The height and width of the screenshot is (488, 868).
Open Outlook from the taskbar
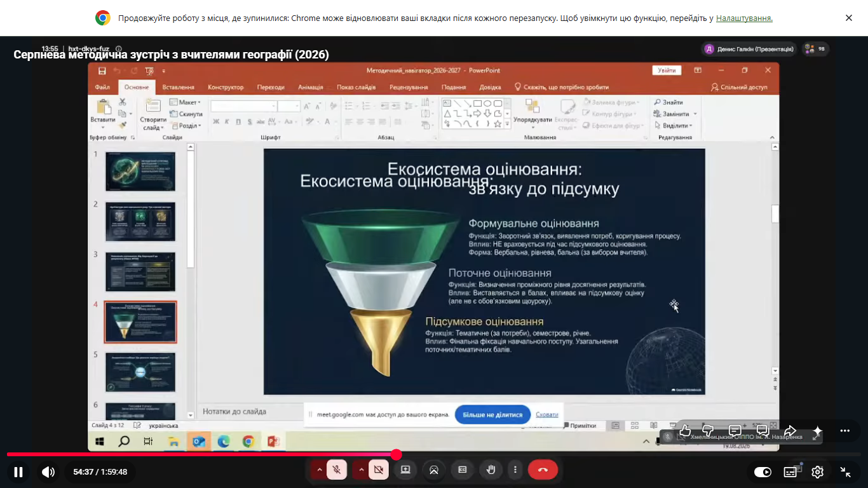(199, 441)
